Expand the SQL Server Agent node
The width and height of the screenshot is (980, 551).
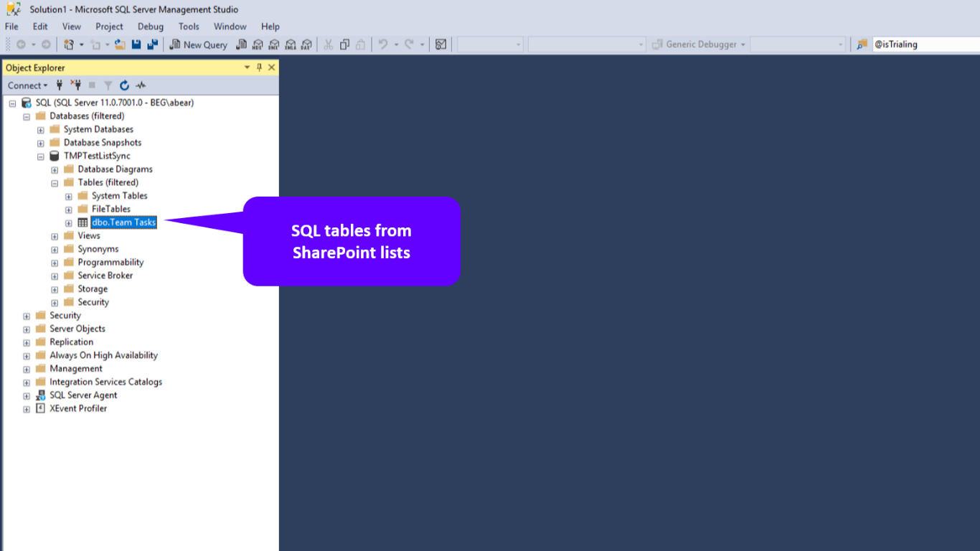point(27,395)
